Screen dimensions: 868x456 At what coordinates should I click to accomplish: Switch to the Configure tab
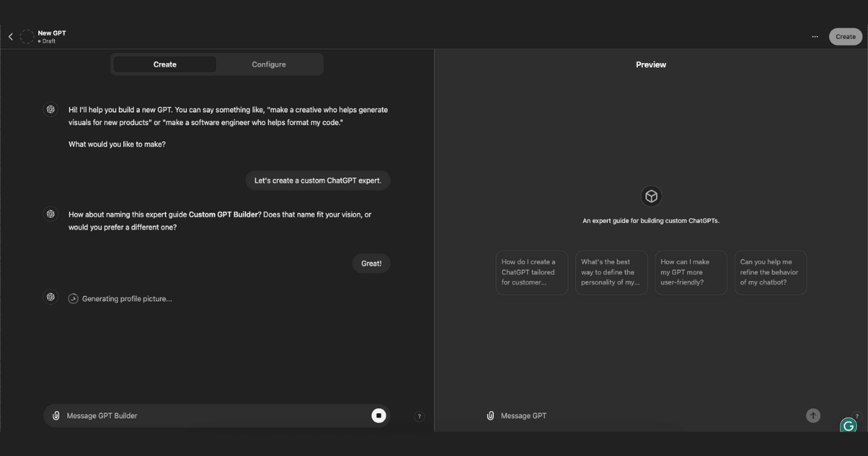(x=268, y=64)
